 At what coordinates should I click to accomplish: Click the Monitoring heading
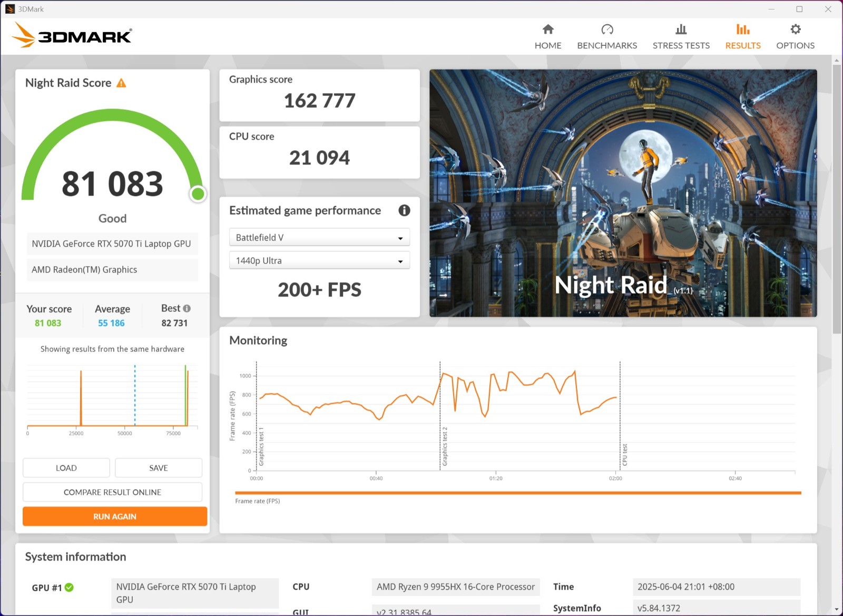coord(258,340)
